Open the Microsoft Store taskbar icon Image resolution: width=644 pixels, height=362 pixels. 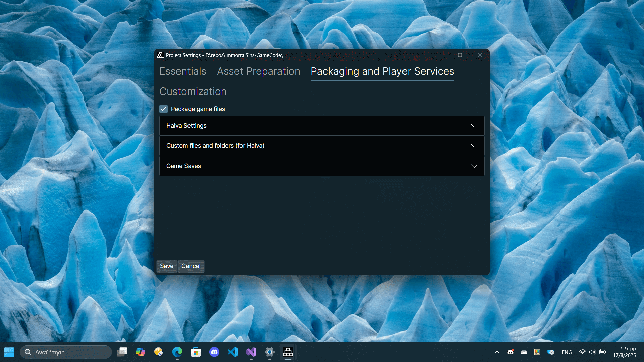tap(196, 352)
